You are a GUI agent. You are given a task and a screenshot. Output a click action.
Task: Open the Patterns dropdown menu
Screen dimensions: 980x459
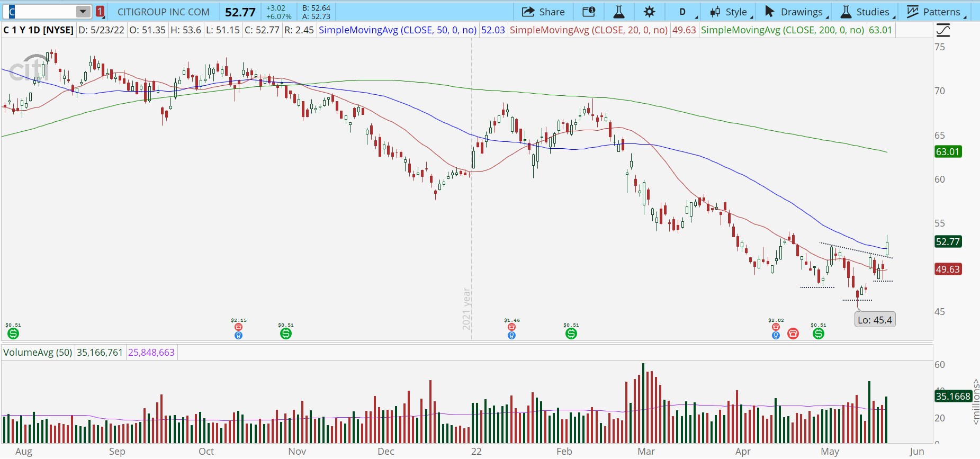[x=935, y=12]
